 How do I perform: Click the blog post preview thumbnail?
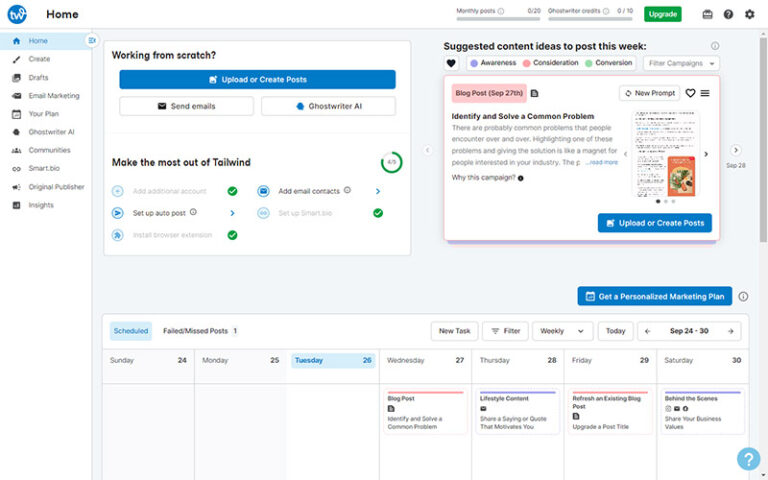click(665, 154)
